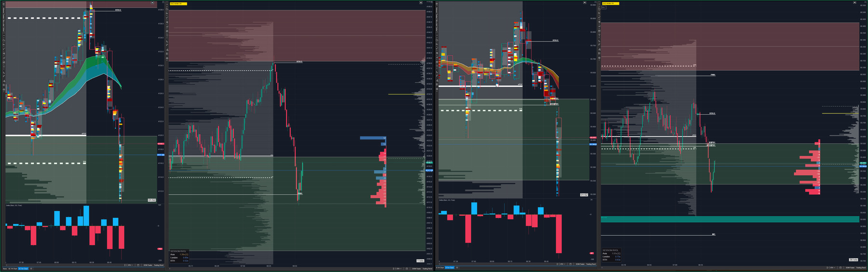Click the 01:52 countdown label in SI 5m pane
The width and height of the screenshot is (868, 272).
tap(583, 195)
